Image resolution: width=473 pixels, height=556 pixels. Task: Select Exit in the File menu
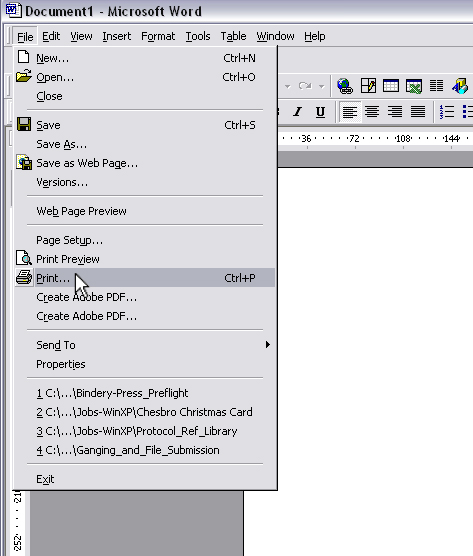click(x=145, y=479)
